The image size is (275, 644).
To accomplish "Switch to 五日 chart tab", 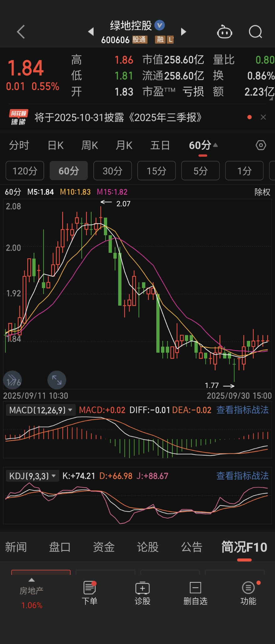I will click(160, 145).
